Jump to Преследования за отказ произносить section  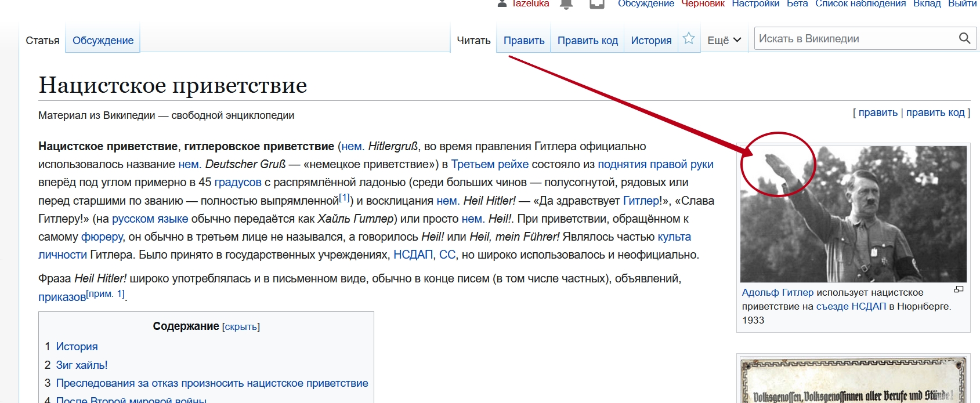pos(212,383)
